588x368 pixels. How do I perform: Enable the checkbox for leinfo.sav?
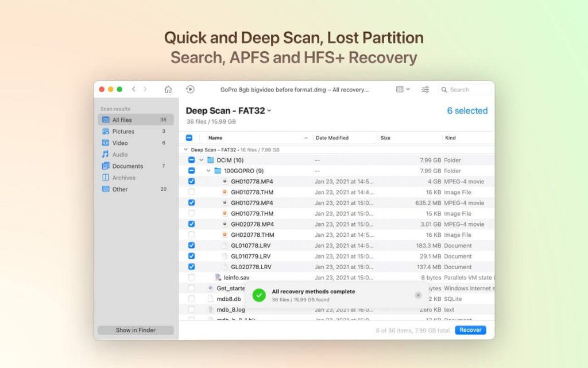pos(191,278)
